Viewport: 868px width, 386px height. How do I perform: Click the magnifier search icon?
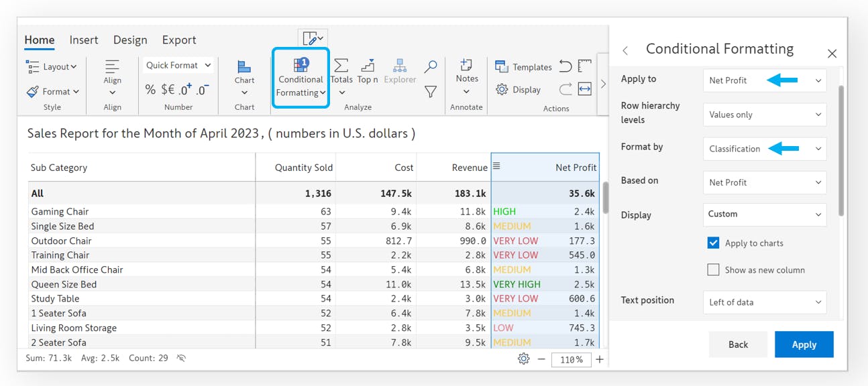point(431,66)
